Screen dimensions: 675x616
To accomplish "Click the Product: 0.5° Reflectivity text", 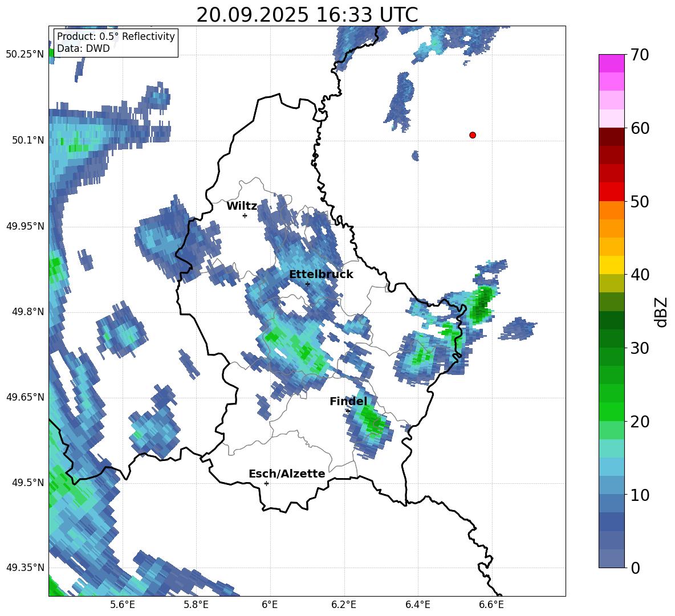I will 116,36.
